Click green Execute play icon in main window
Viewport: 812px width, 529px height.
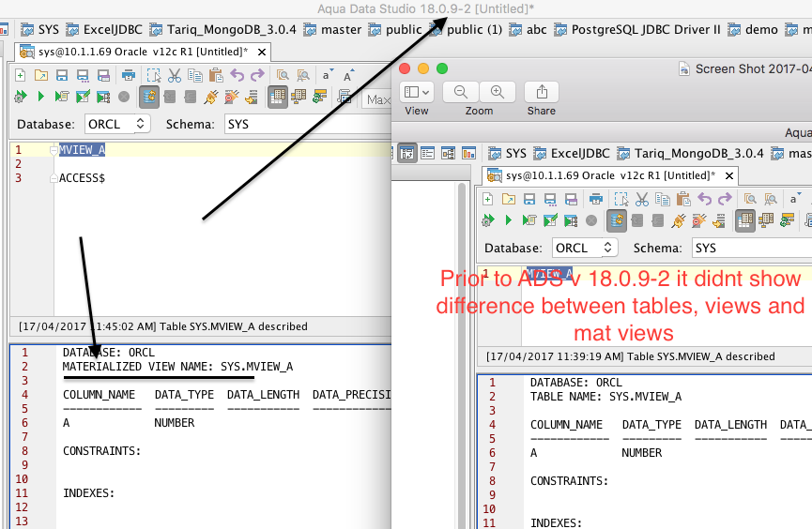tap(41, 97)
